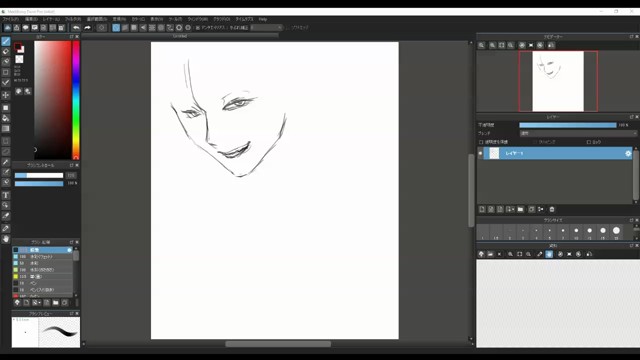Open the layer blend mode dropdown
This screenshot has width=640, height=360.
(578, 133)
